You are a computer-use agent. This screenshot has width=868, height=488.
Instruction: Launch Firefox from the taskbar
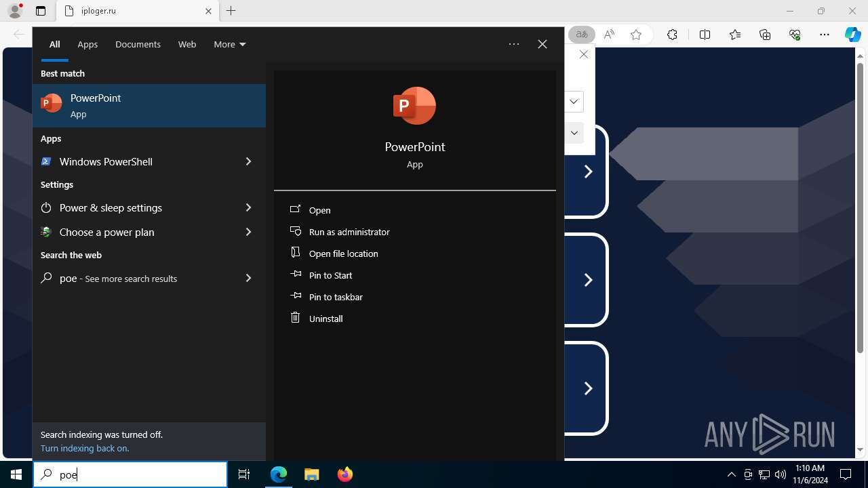(x=345, y=474)
